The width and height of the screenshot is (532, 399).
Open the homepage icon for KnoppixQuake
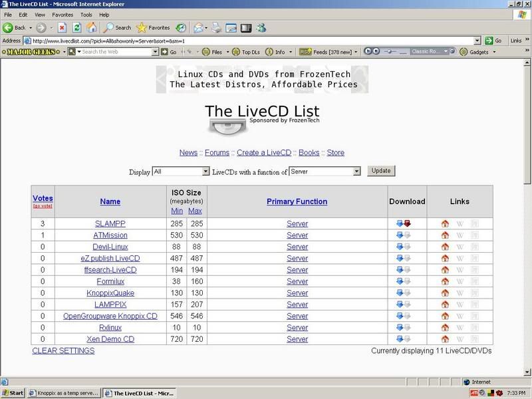tap(445, 293)
